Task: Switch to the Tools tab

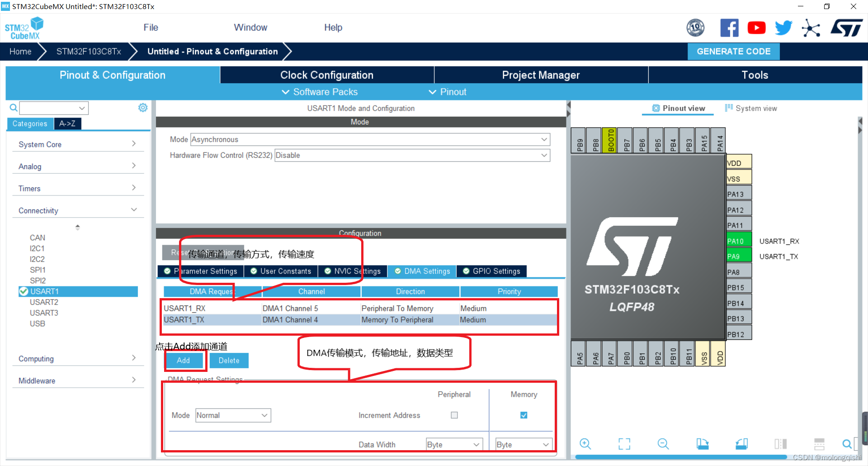Action: tap(755, 75)
